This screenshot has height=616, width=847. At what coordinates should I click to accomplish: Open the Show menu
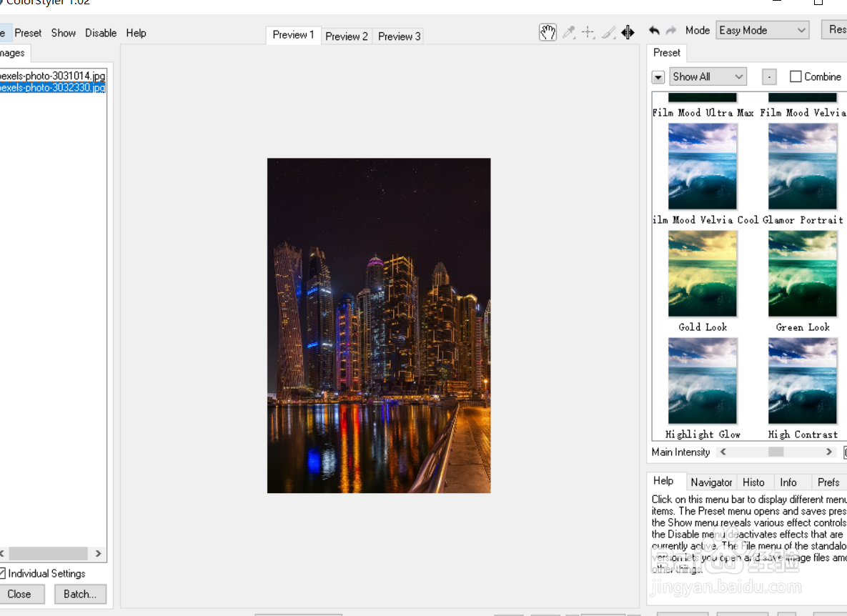[63, 33]
